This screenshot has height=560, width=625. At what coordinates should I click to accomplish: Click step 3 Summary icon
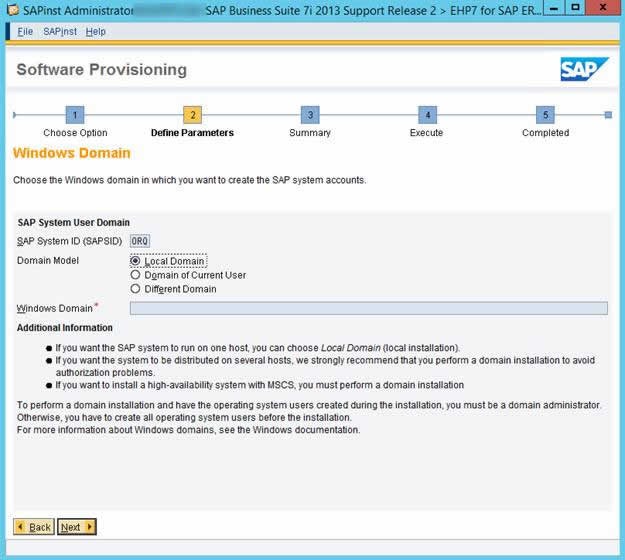click(x=310, y=115)
